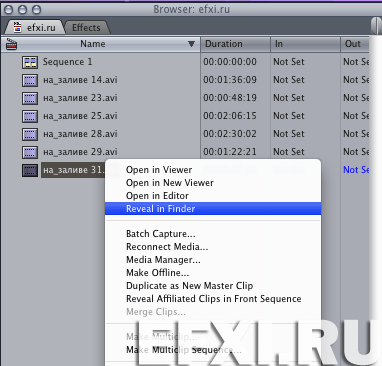
Task: Click duration value 00:01:22:21
Action: (230, 152)
